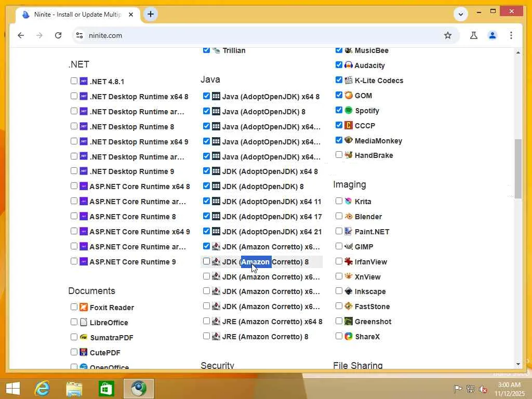Click the Audacity headphones icon
532x399 pixels.
[349, 65]
